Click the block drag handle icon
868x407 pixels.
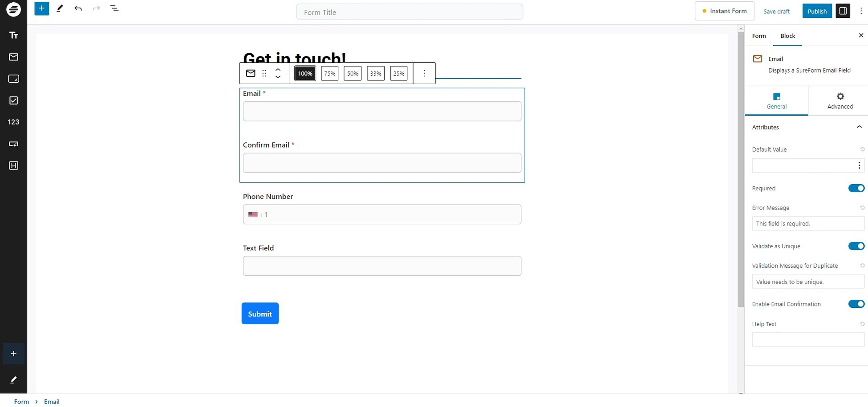point(264,73)
